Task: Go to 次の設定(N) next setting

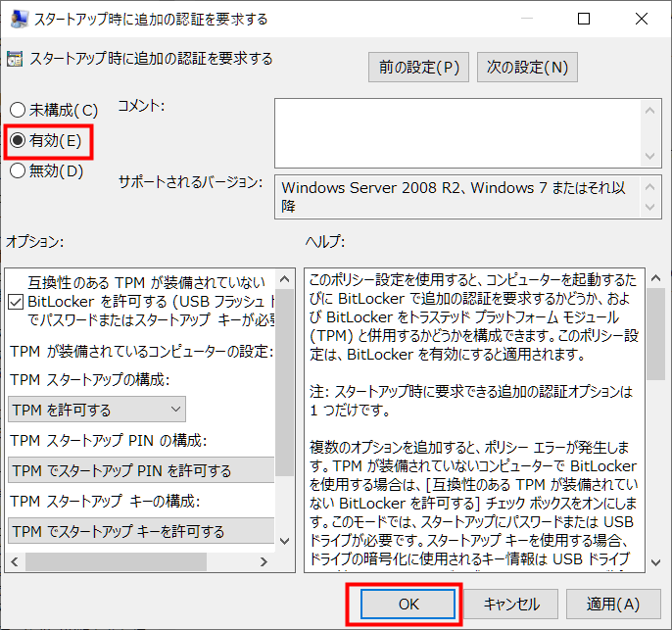Action: [527, 68]
